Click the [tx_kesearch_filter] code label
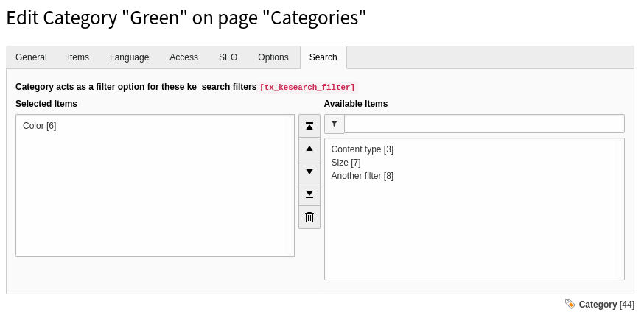The image size is (644, 315). point(307,87)
